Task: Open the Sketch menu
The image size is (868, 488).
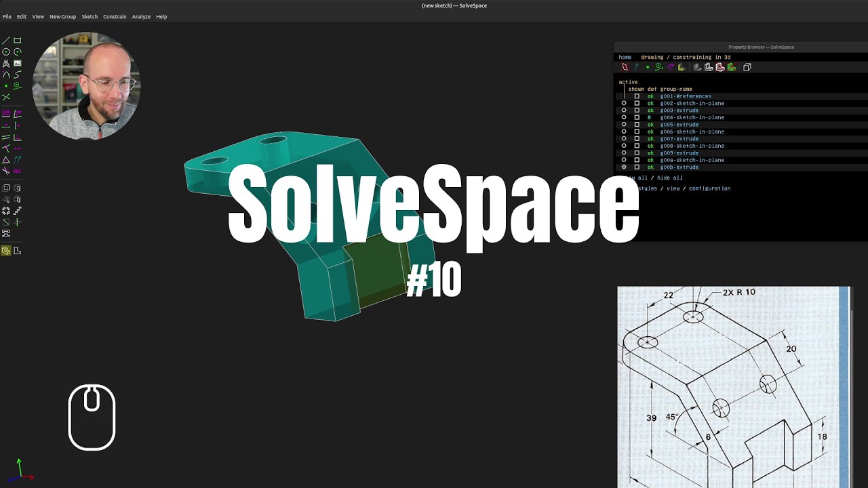Action: click(90, 16)
